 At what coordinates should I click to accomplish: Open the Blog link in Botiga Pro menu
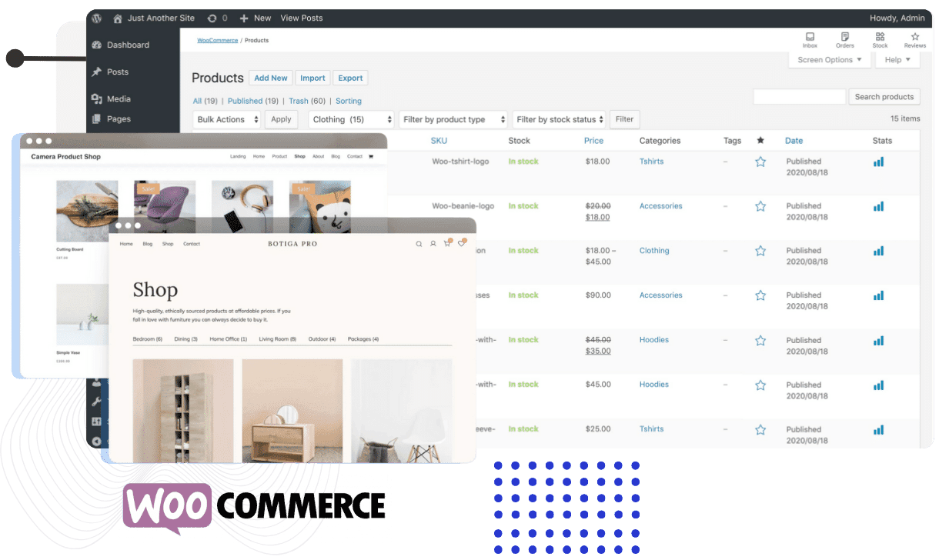click(x=147, y=244)
